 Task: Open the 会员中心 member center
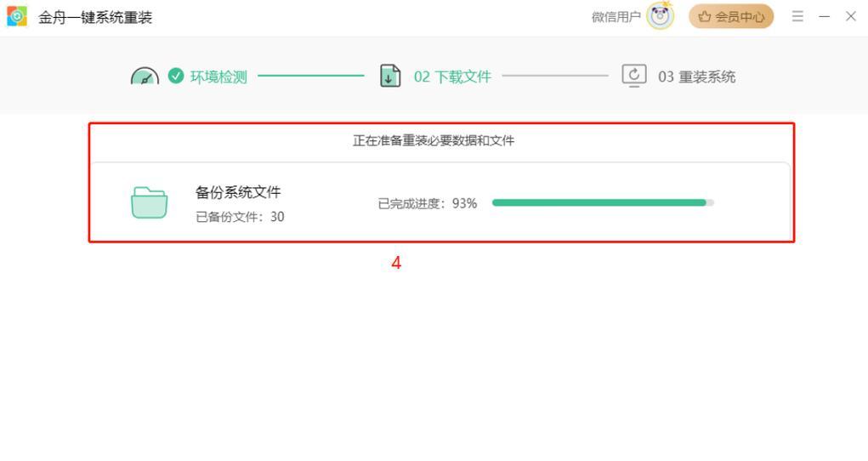[x=731, y=17]
